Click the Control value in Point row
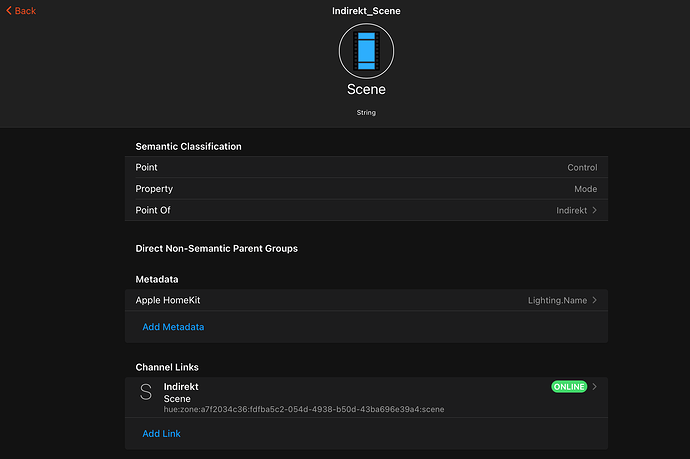The width and height of the screenshot is (690, 459). click(582, 168)
